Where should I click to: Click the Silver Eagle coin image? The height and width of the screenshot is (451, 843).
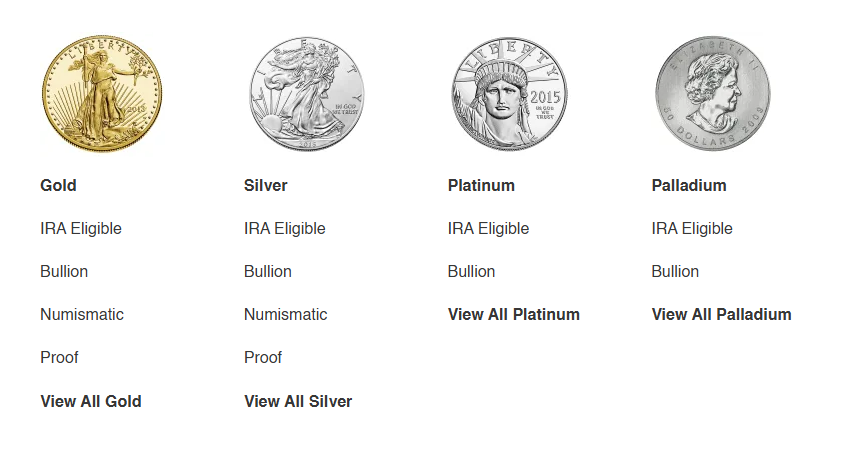[x=306, y=94]
